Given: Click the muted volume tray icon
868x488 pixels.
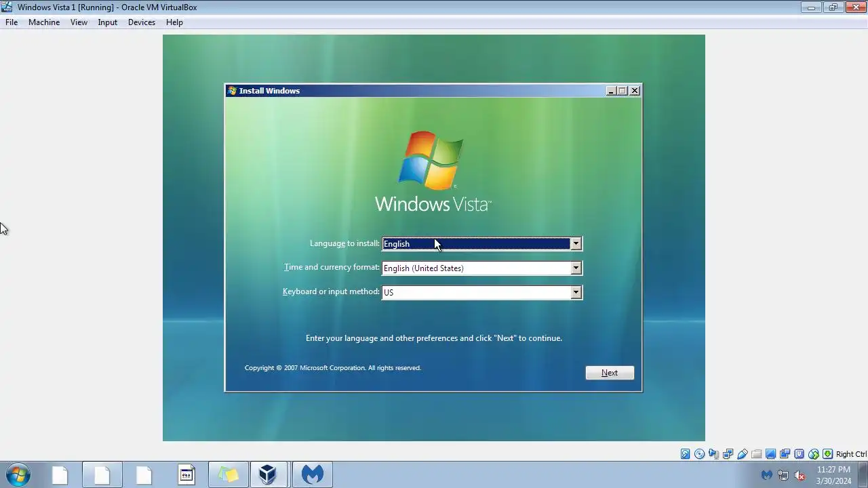Looking at the screenshot, I should [800, 475].
